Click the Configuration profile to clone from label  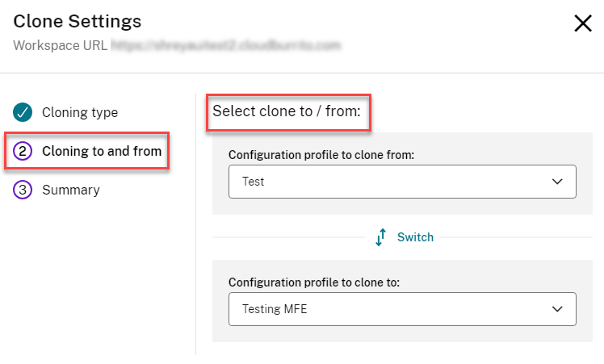[x=321, y=154]
